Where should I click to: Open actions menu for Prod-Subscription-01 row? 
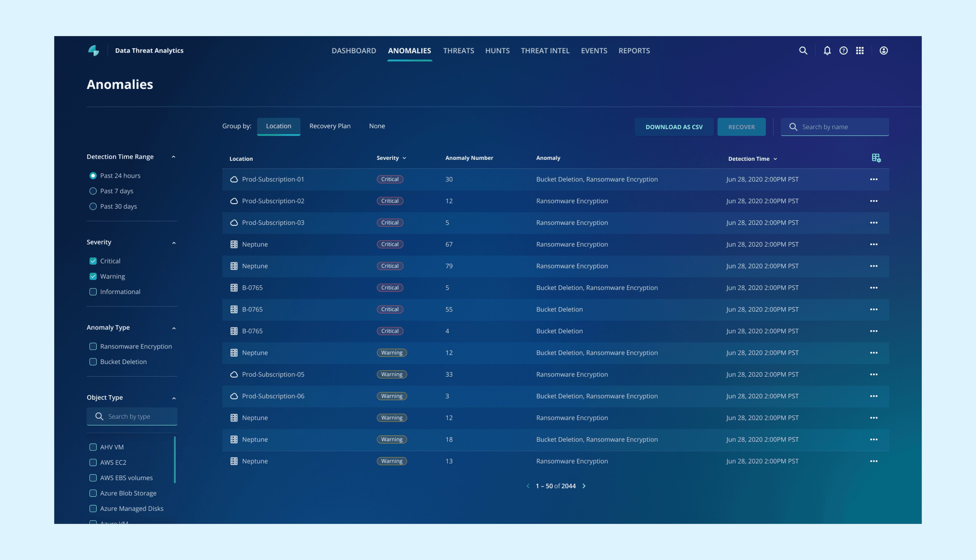point(874,179)
